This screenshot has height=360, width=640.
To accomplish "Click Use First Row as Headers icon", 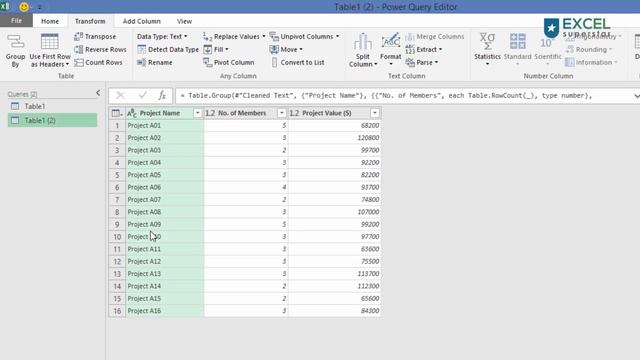I will coord(49,42).
